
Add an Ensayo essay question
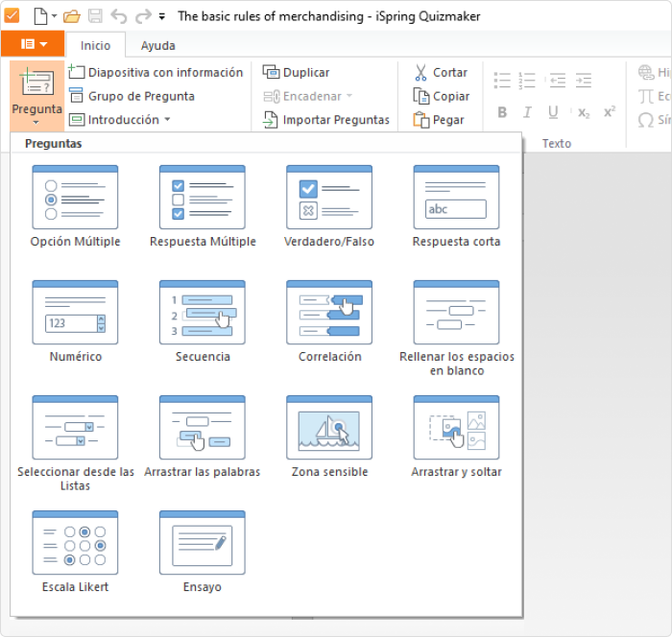pyautogui.click(x=203, y=553)
